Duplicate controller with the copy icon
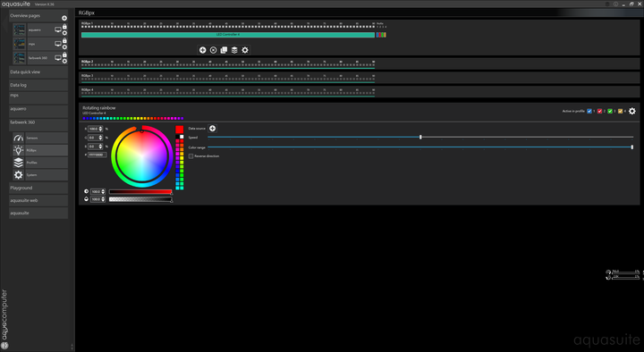Viewport: 644px width, 352px height. tap(224, 50)
